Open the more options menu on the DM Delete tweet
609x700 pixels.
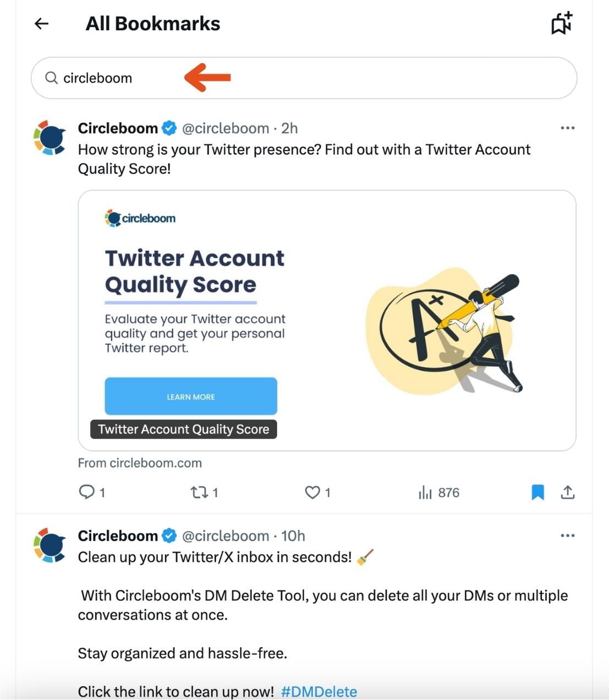[567, 534]
